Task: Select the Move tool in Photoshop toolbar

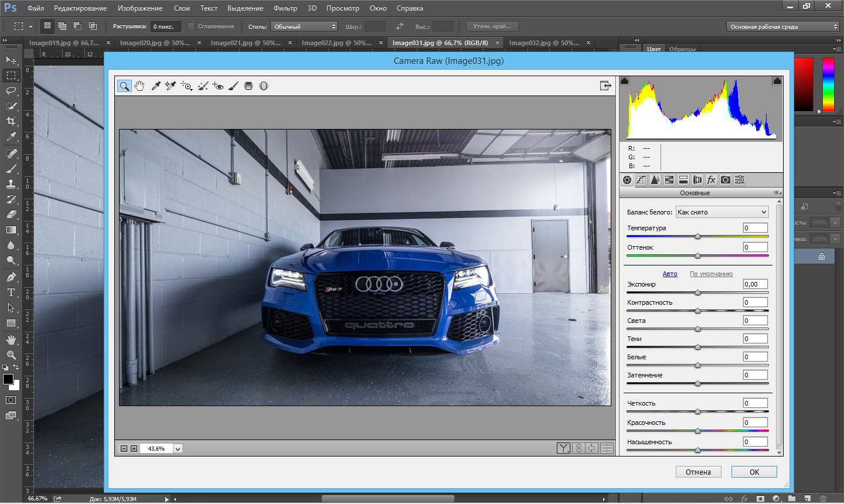Action: coord(11,60)
